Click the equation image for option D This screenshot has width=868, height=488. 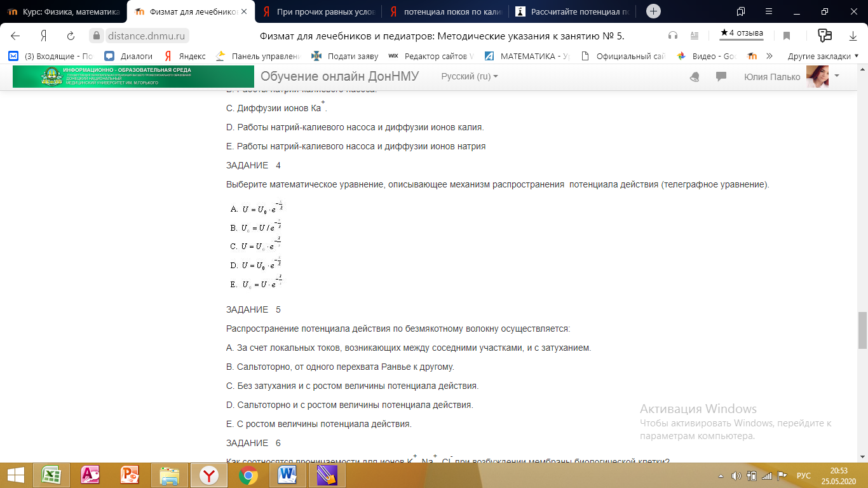[257, 264]
